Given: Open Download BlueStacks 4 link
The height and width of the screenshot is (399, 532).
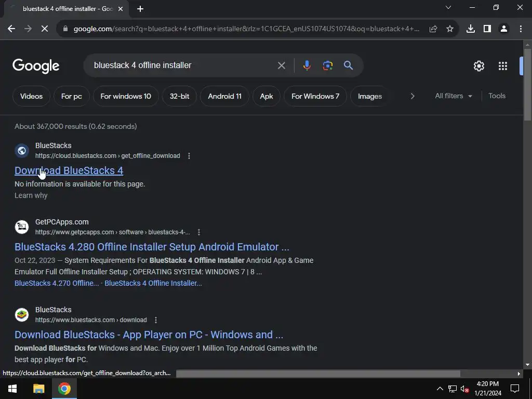Looking at the screenshot, I should click(69, 170).
